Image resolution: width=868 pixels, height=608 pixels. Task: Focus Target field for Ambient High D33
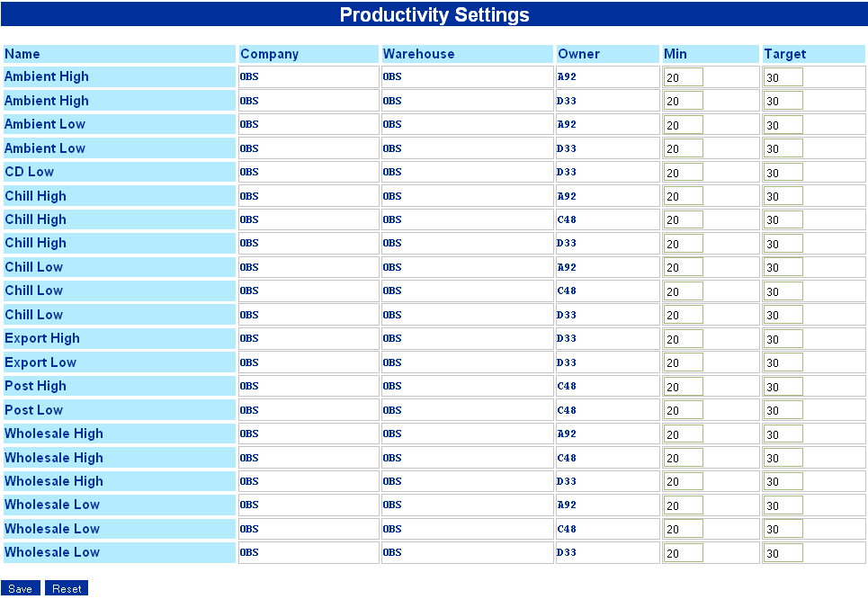783,101
